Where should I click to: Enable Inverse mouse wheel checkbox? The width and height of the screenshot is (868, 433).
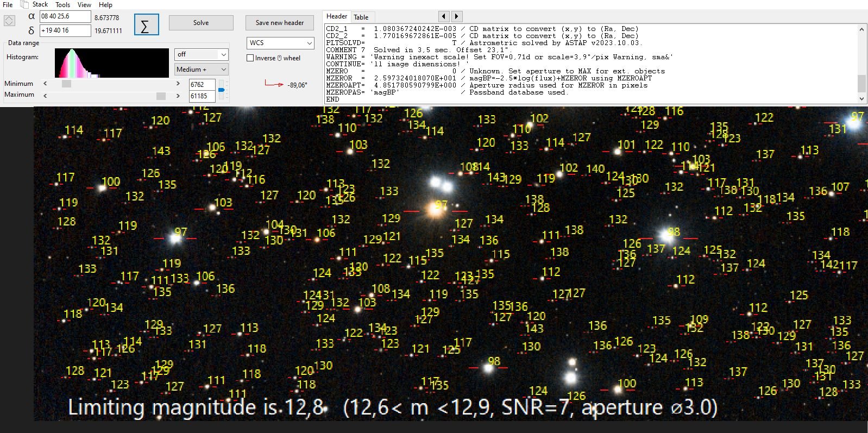250,58
